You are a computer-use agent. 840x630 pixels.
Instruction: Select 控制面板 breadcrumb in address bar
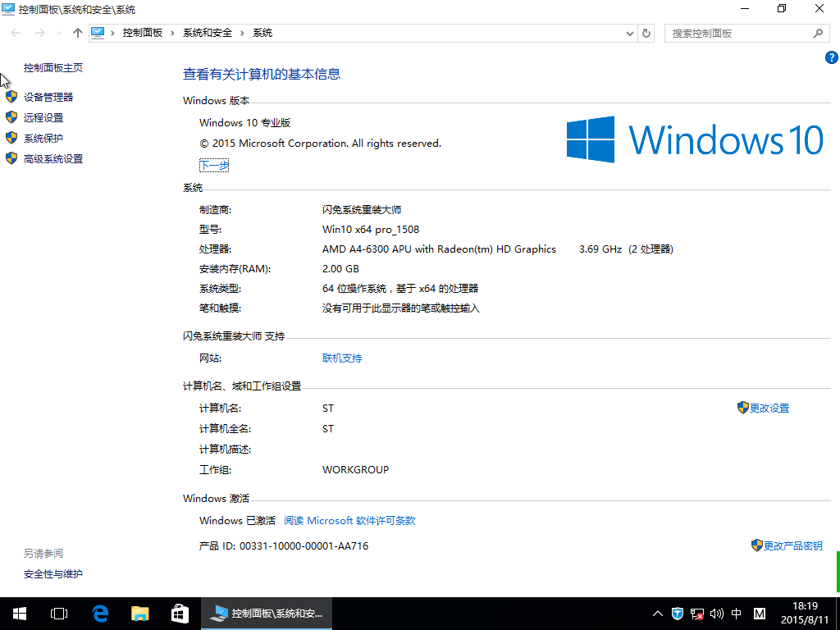click(x=143, y=33)
